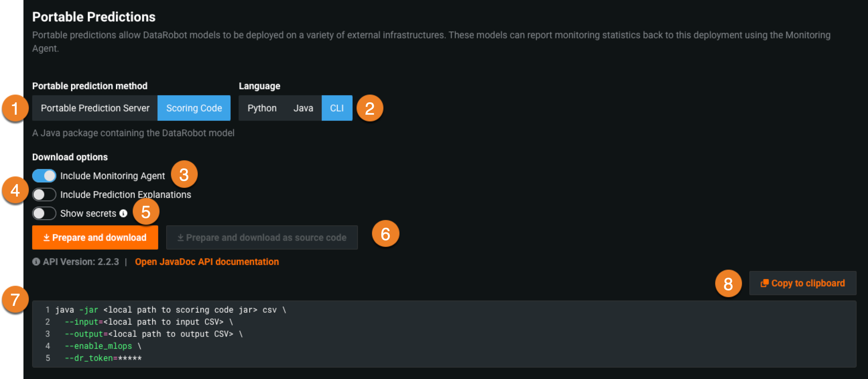The image size is (868, 379).
Task: Open JavaDoc API documentation link
Action: [207, 262]
